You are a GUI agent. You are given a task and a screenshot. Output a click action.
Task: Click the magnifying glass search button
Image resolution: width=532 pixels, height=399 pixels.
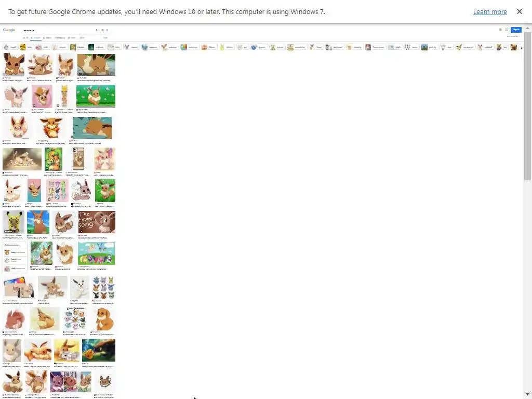pos(107,30)
